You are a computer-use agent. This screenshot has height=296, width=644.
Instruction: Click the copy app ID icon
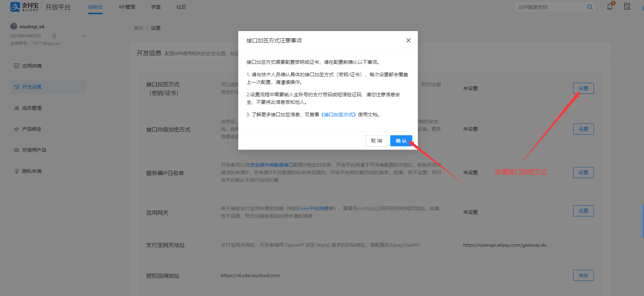point(54,36)
